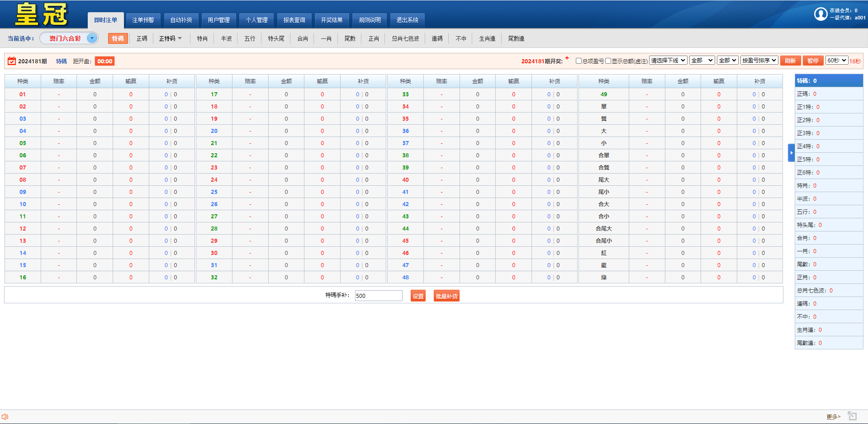The width and height of the screenshot is (868, 424).
Task: Click the 批量补货 button
Action: 446,296
